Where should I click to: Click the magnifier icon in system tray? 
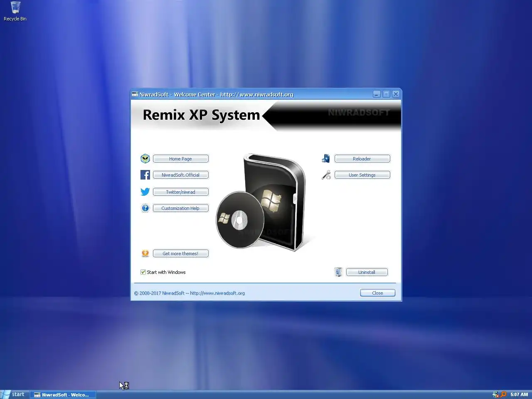coord(504,394)
